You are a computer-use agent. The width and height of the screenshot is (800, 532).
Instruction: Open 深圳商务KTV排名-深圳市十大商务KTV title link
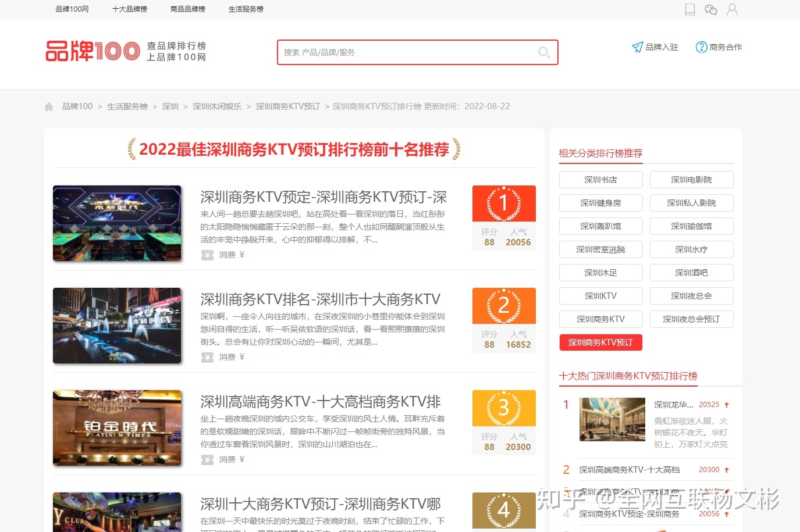point(320,299)
